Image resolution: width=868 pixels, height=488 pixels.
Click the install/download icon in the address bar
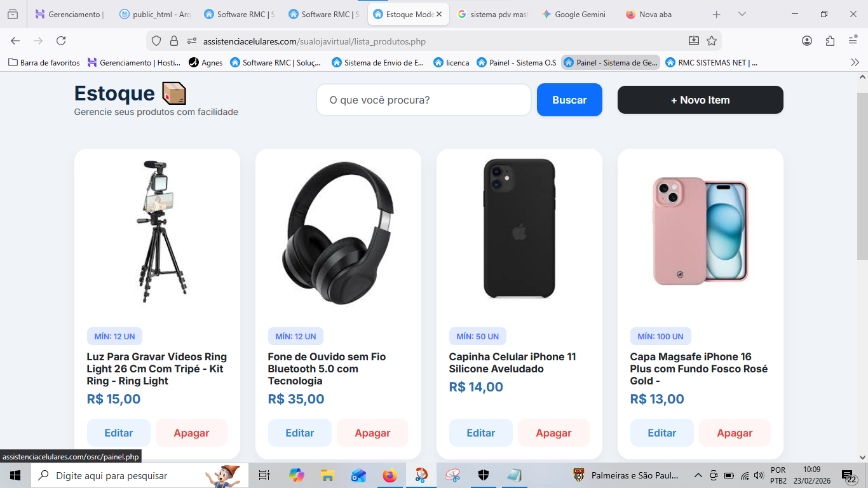(694, 41)
